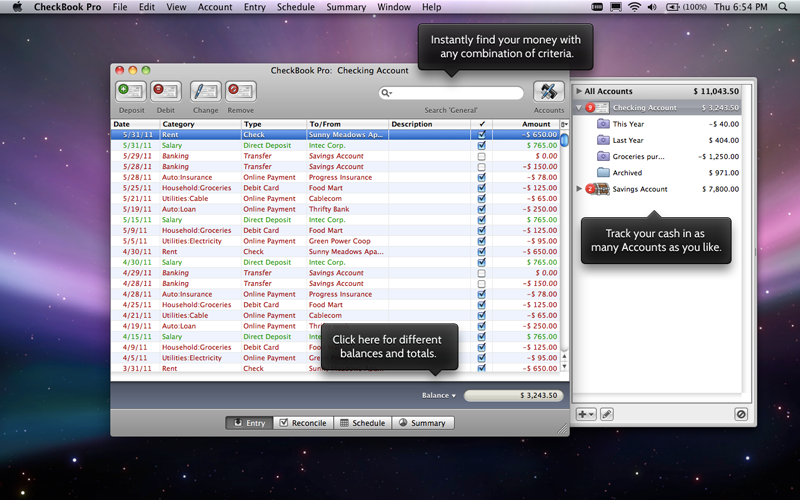This screenshot has height=500, width=800.
Task: Toggle cleared checkbox for 5/5/11 Utilities:Electricity row
Action: coord(481,241)
